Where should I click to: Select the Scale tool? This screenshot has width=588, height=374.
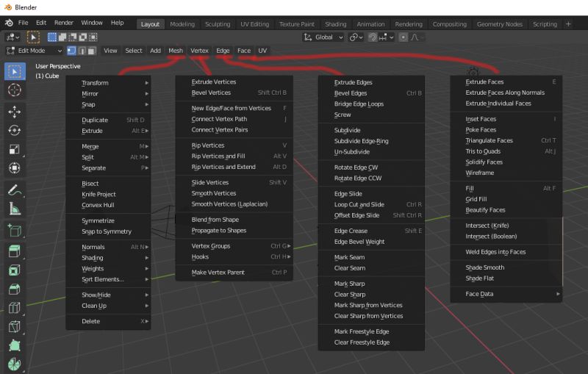click(x=15, y=149)
